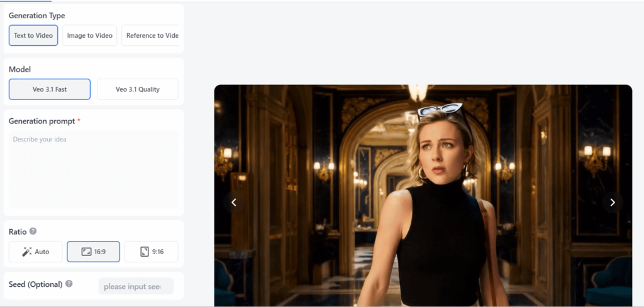Advance to the next preview slide

point(613,202)
